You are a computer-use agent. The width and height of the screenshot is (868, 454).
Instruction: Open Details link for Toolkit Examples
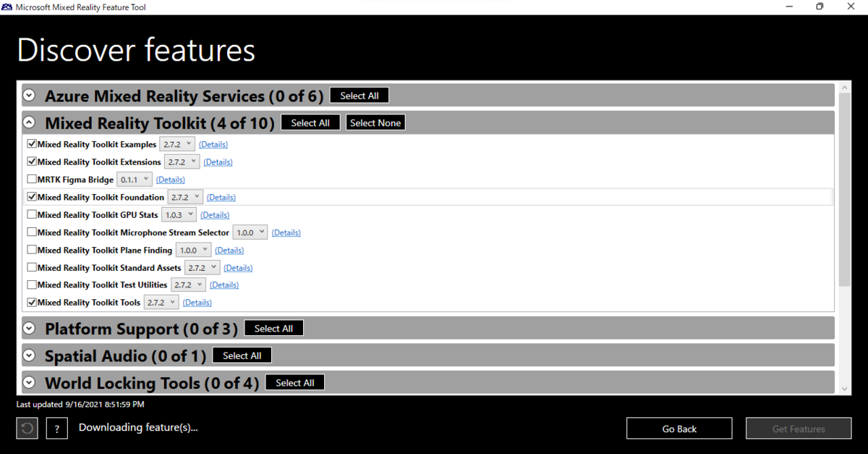click(x=213, y=145)
